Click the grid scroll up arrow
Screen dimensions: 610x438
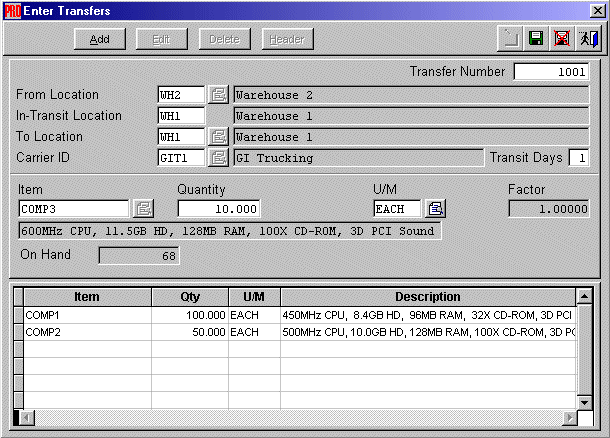(584, 296)
